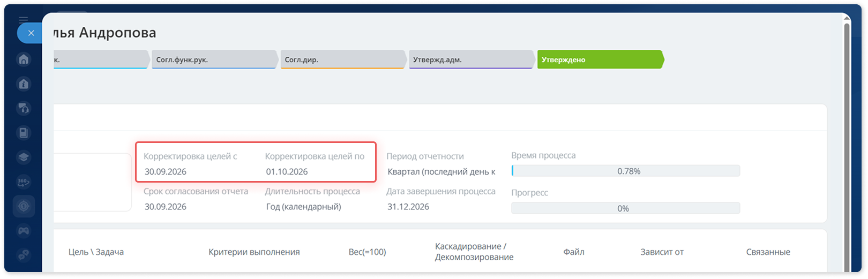Open the hamburger menu icon
Image resolution: width=868 pixels, height=279 pixels.
24,20
